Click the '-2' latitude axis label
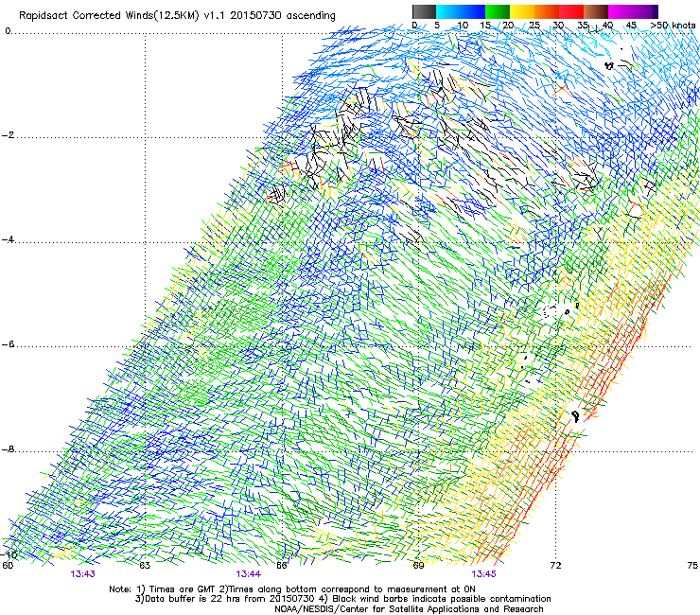The image size is (700, 615). click(x=8, y=135)
